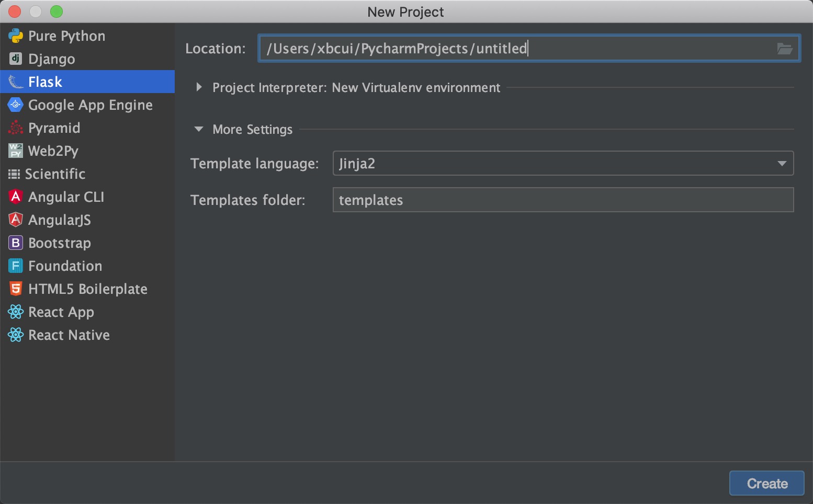Choose Bootstrap project type
The height and width of the screenshot is (504, 813).
[87, 243]
